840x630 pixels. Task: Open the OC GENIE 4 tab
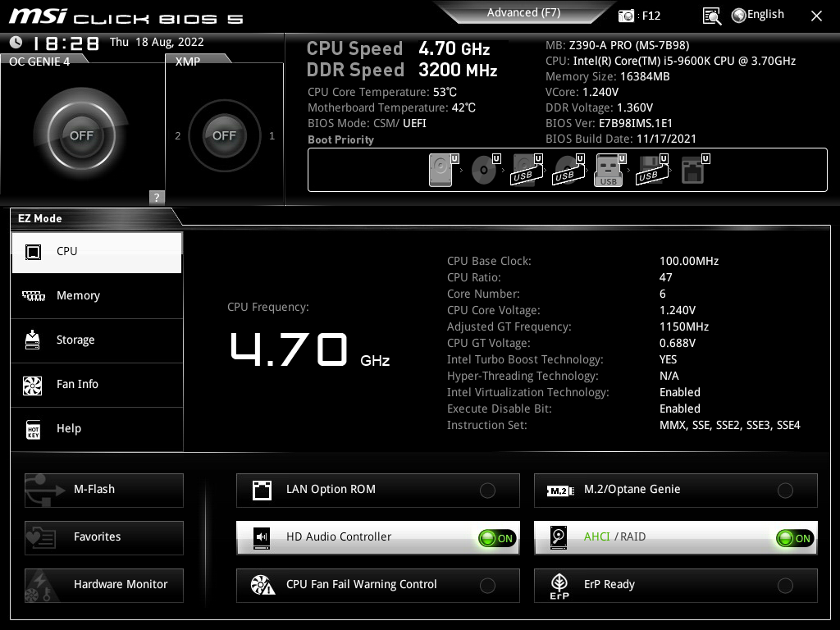coord(39,61)
